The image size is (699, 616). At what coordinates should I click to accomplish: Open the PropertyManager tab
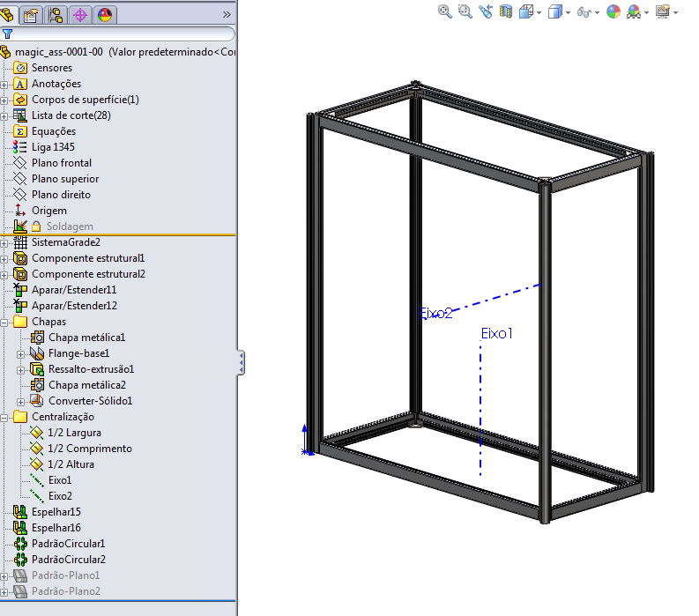31,15
